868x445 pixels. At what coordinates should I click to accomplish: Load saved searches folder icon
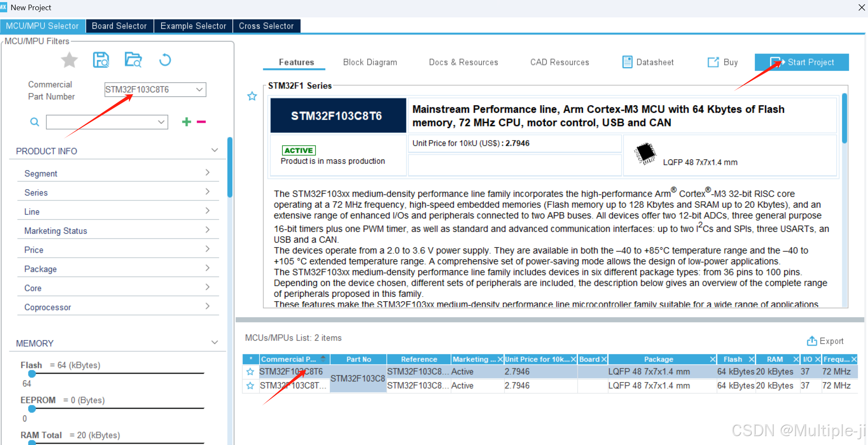[133, 60]
